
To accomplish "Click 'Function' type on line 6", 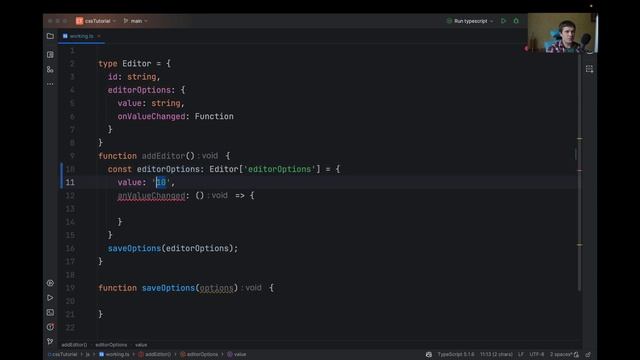I will (214, 116).
